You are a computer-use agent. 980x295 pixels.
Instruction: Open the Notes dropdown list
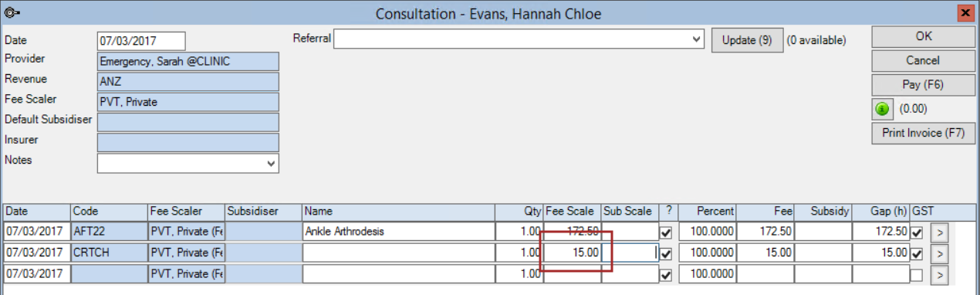click(270, 163)
